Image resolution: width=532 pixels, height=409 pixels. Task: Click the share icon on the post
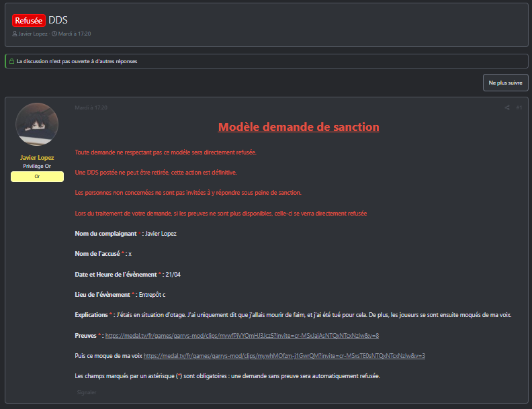click(507, 107)
